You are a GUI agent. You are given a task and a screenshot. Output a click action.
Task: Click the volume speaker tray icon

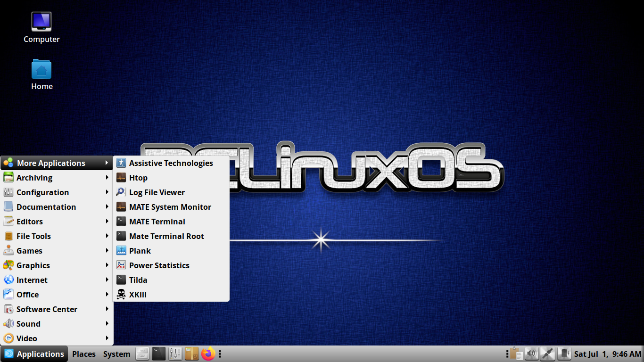(532, 354)
